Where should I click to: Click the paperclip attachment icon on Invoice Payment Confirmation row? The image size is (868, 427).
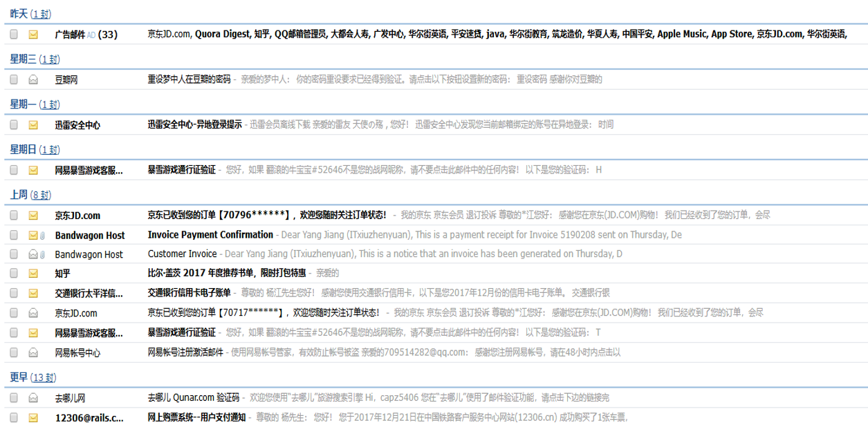[41, 235]
